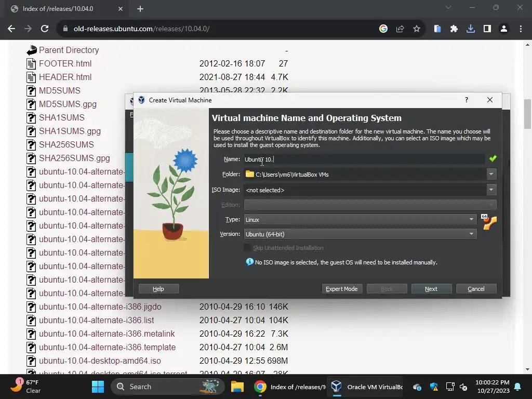
Task: Open the FOOTER.html link
Action: pyautogui.click(x=65, y=63)
